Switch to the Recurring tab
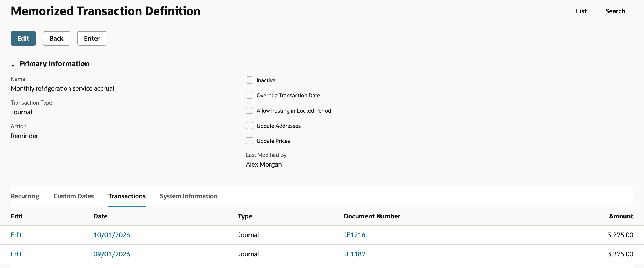644x268 pixels. coord(25,196)
